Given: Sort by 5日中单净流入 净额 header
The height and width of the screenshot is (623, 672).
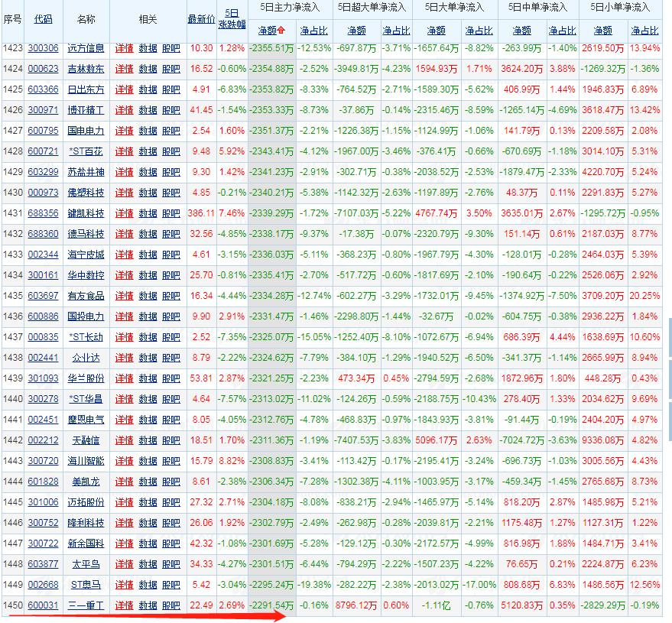Looking at the screenshot, I should 521,31.
